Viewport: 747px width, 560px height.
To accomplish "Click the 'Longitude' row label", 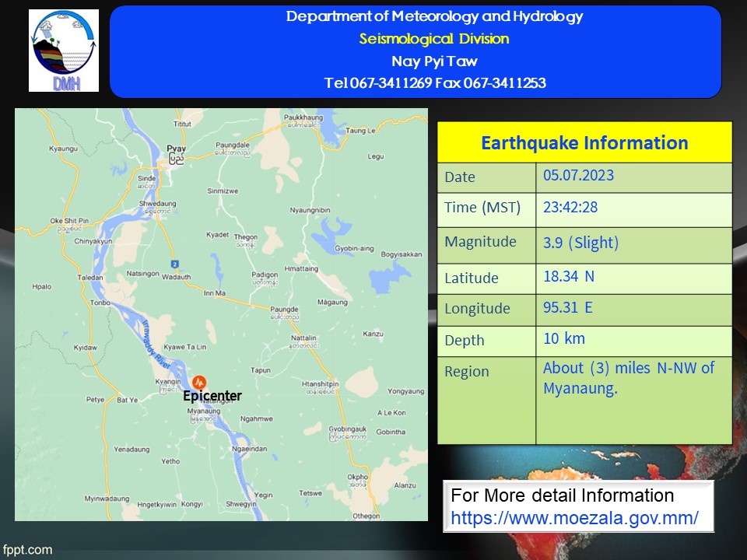I will (477, 309).
